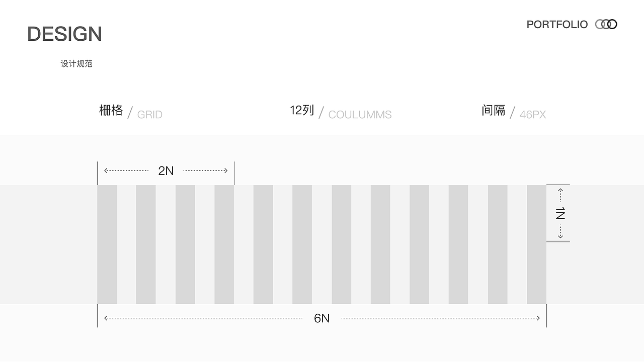Select the last gray grid column
Screen dimensions: 644x362
coord(536,244)
